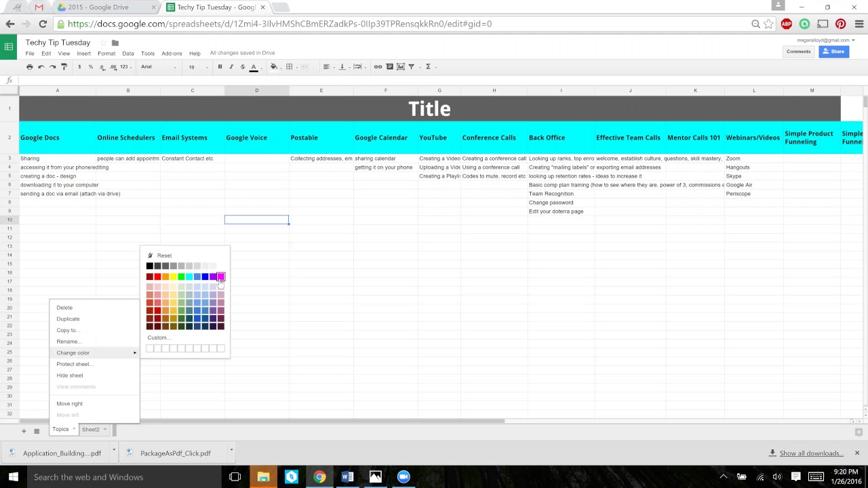Pick black color swatch
Screen dimensions: 868x488
point(150,266)
